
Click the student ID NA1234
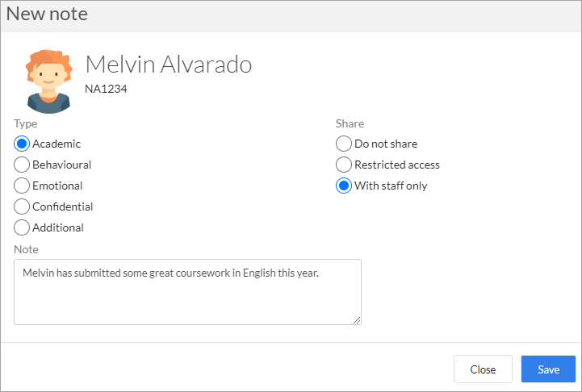point(106,89)
